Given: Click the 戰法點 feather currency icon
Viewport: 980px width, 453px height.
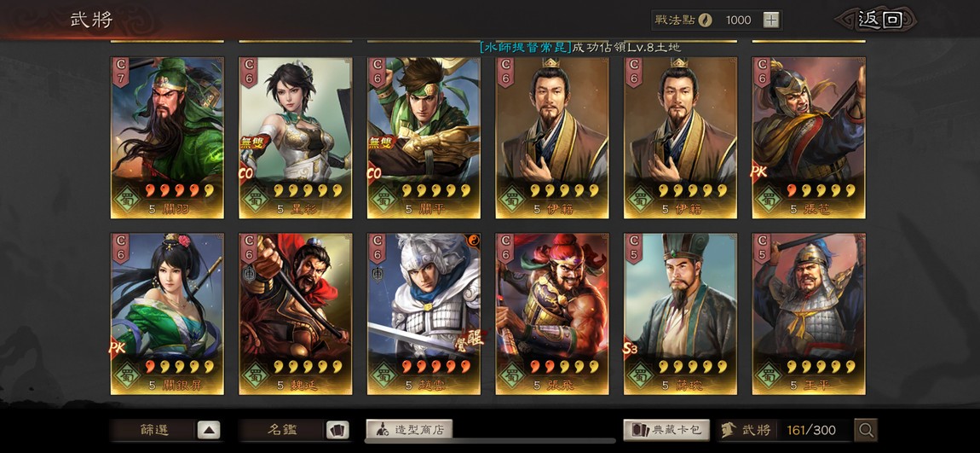Looking at the screenshot, I should (x=705, y=20).
